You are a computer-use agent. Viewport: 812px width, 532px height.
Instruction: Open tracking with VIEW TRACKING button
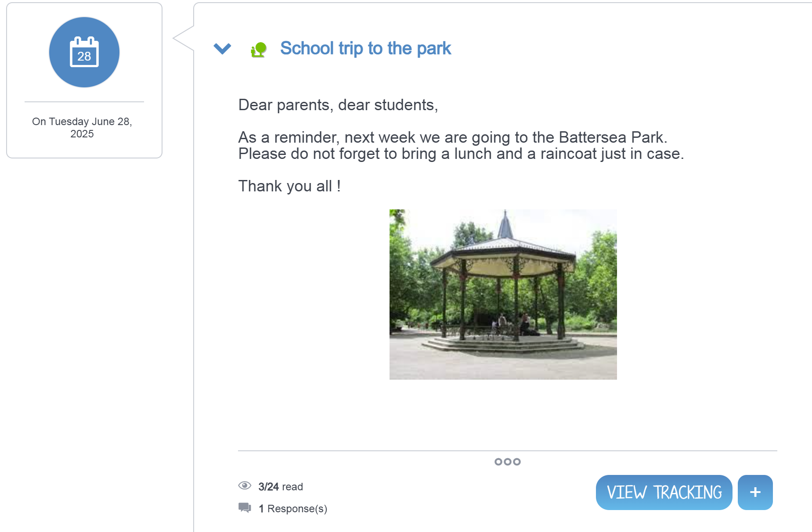click(664, 492)
